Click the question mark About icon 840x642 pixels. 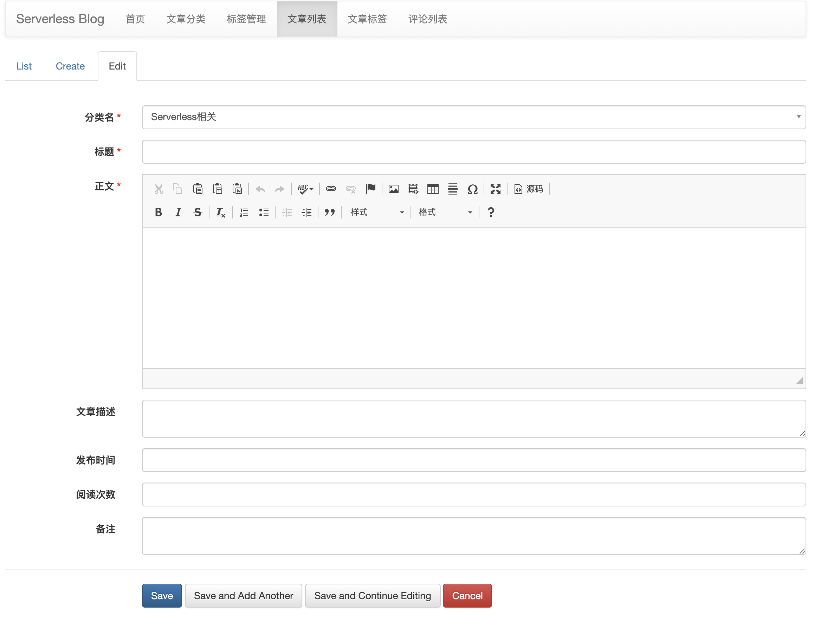pyautogui.click(x=491, y=212)
